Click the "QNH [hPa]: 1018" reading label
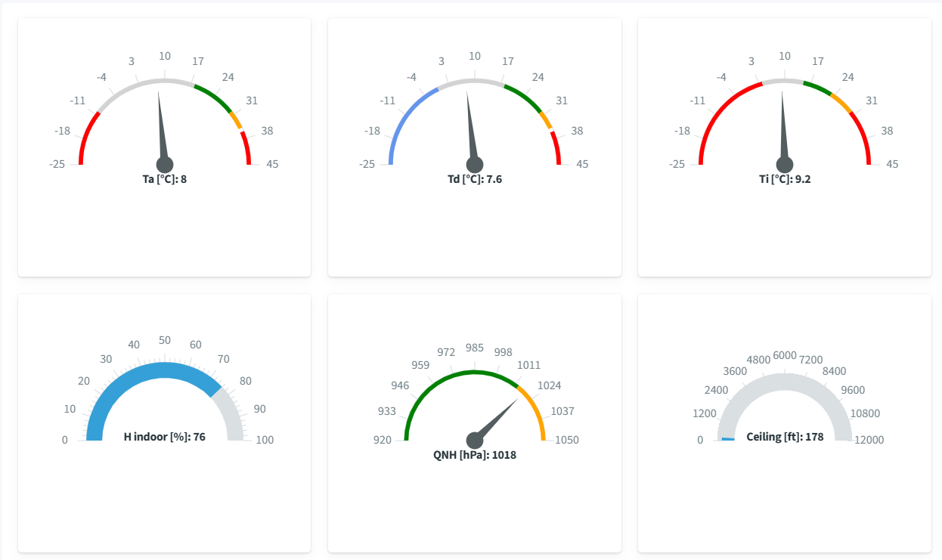 [475, 455]
